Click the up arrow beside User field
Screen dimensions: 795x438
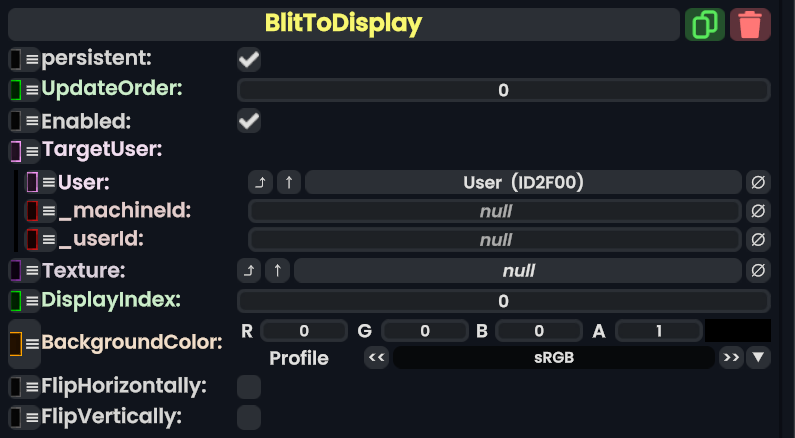pyautogui.click(x=289, y=182)
